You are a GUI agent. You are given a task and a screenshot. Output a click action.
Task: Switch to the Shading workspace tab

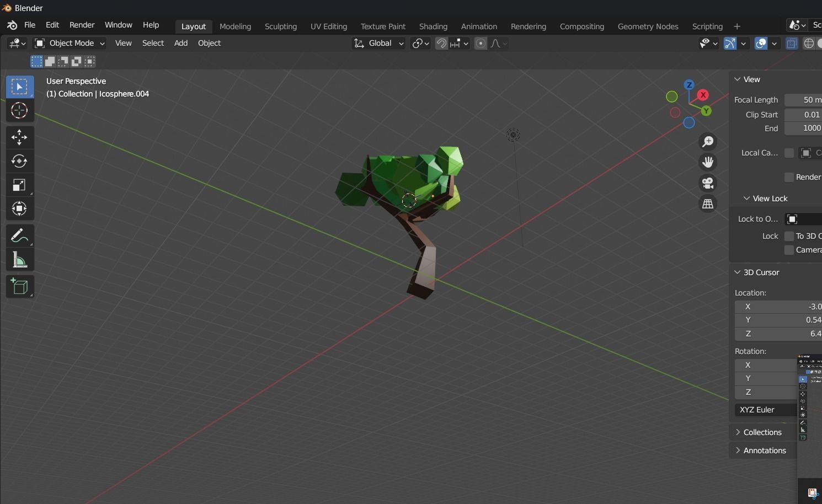pyautogui.click(x=433, y=26)
